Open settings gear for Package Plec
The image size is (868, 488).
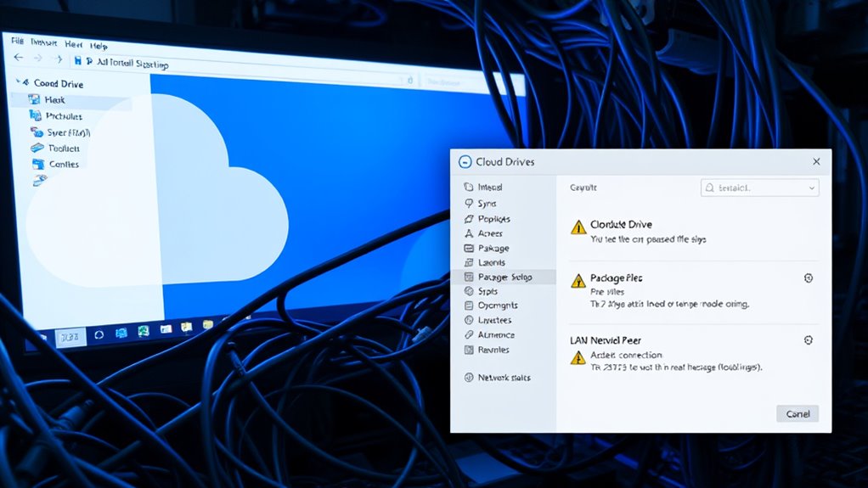809,278
